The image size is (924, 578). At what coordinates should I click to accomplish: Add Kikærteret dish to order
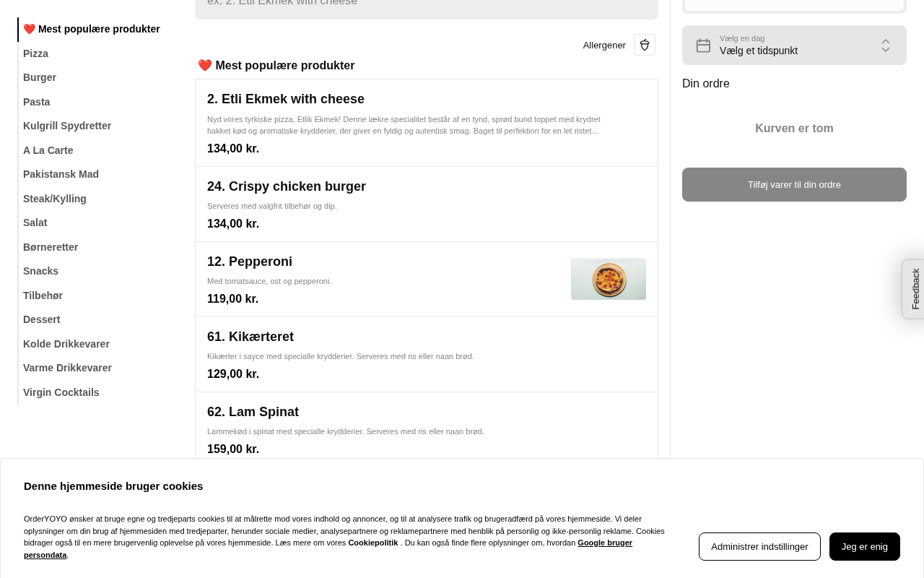pyautogui.click(x=250, y=337)
